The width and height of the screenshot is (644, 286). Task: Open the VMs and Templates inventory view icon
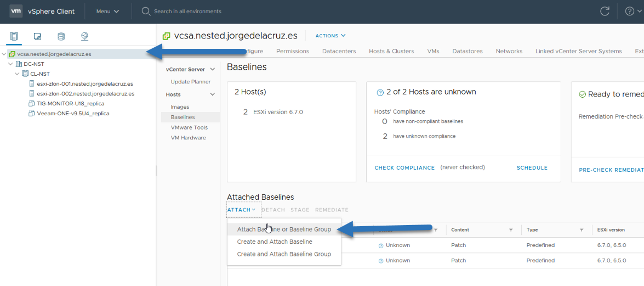tap(37, 36)
